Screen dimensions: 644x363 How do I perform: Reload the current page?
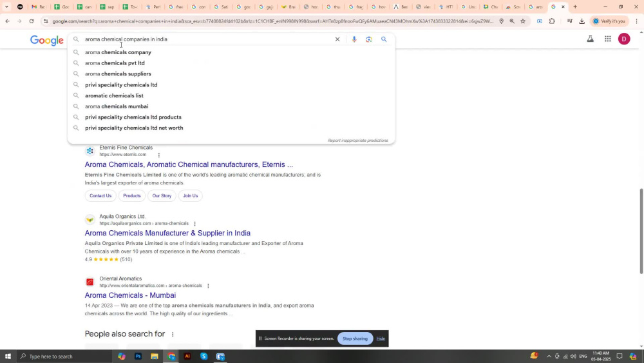(x=31, y=21)
